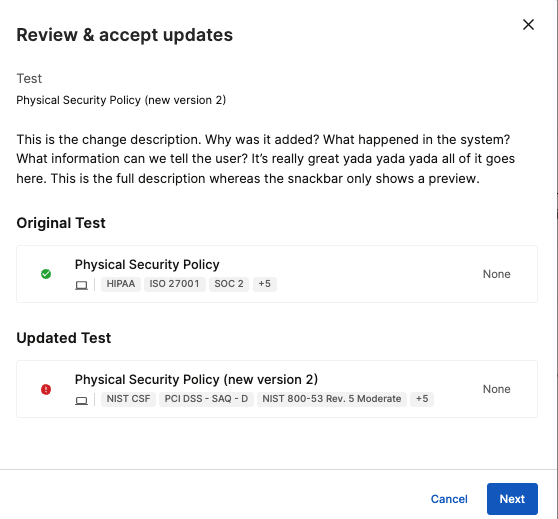Select the NIST CSF framework tag
The width and height of the screenshot is (558, 519).
(128, 399)
